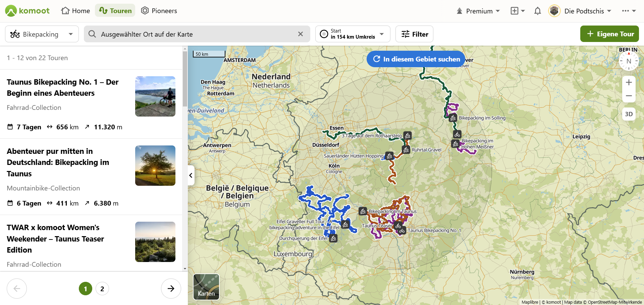Expand Start in 154 km Umkreis dropdown
Screen dimensions: 644x305
tap(353, 34)
